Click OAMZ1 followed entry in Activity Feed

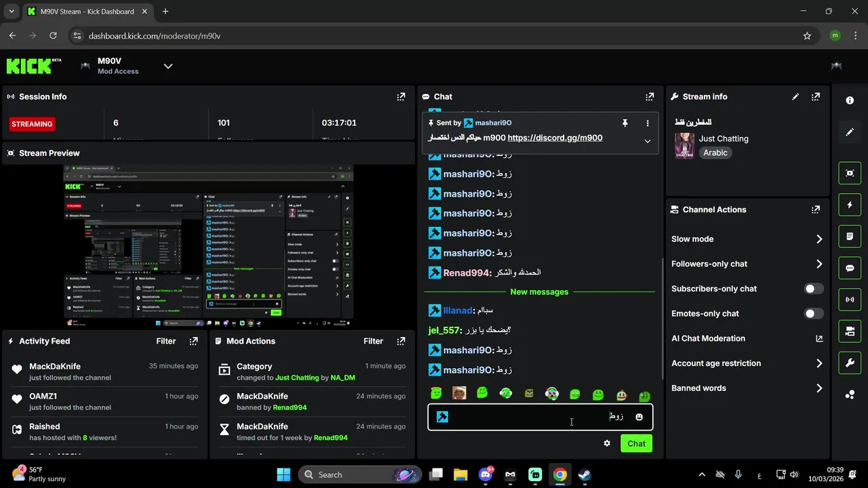point(104,401)
